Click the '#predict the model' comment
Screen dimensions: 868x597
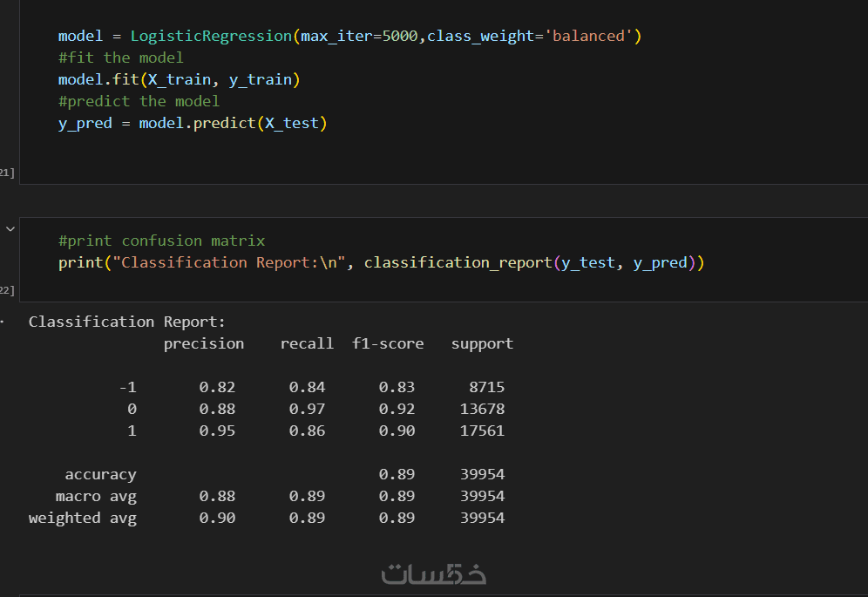tap(139, 101)
